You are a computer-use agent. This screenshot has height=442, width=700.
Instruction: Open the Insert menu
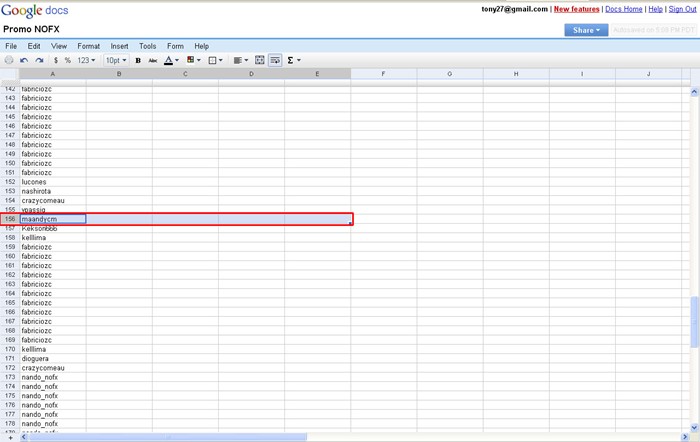pyautogui.click(x=119, y=46)
